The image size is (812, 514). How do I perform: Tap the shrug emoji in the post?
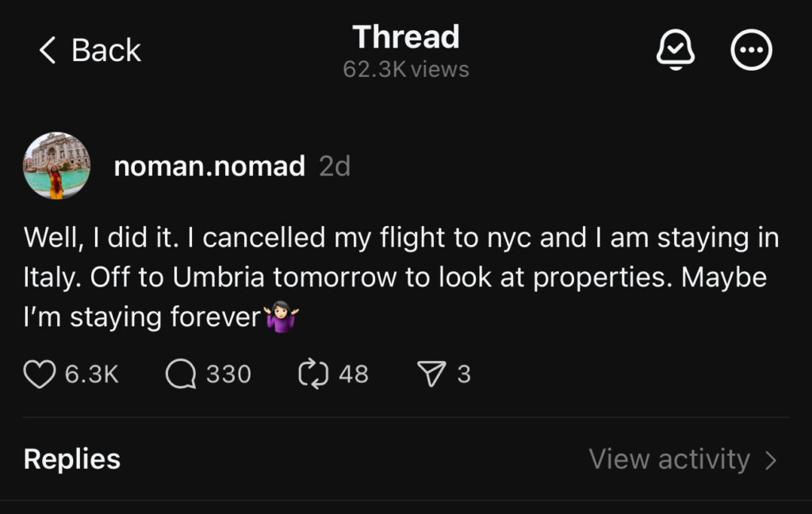(282, 318)
